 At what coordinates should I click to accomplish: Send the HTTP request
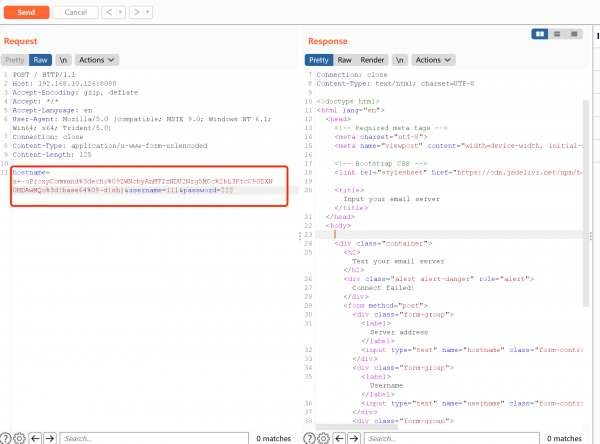coord(24,12)
